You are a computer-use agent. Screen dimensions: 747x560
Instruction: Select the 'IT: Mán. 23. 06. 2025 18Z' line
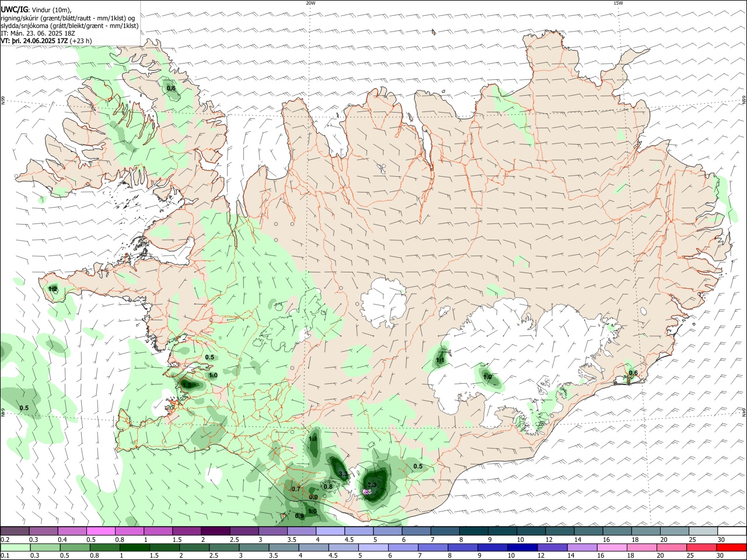pyautogui.click(x=38, y=33)
